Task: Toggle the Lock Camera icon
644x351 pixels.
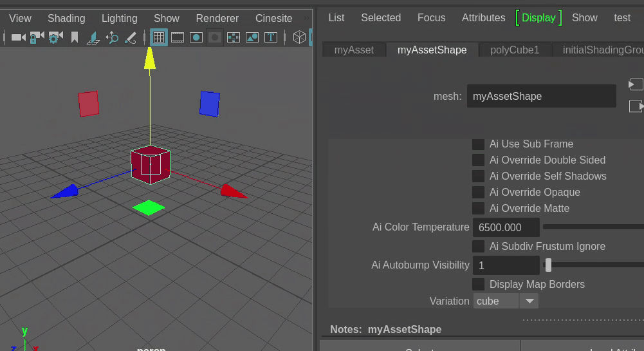Action: point(37,38)
